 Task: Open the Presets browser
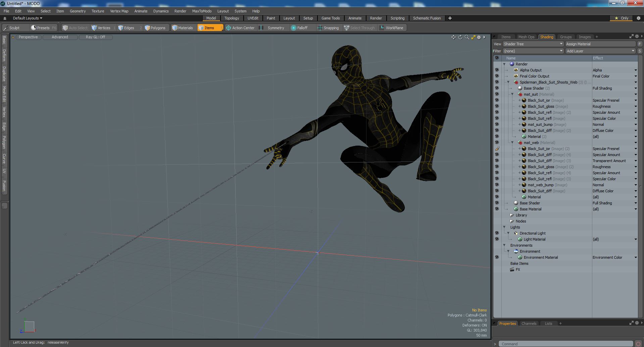[x=44, y=28]
